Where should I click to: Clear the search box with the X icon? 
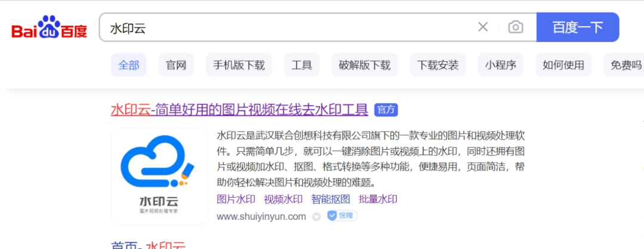(483, 27)
